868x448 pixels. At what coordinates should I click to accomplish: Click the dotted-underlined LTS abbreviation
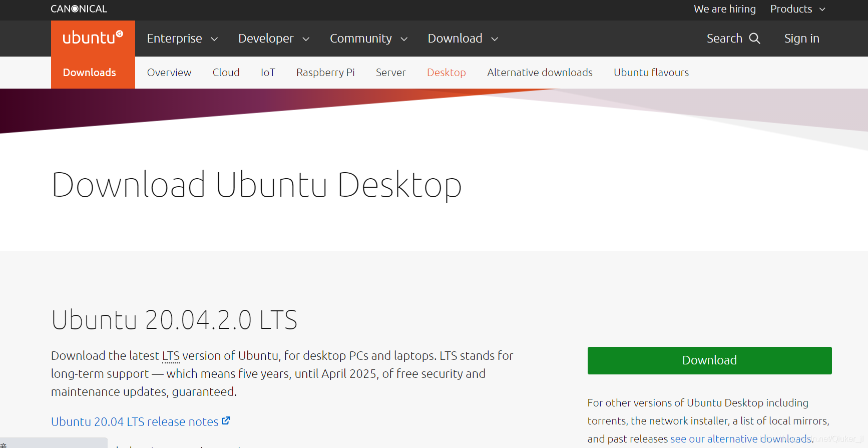[171, 356]
